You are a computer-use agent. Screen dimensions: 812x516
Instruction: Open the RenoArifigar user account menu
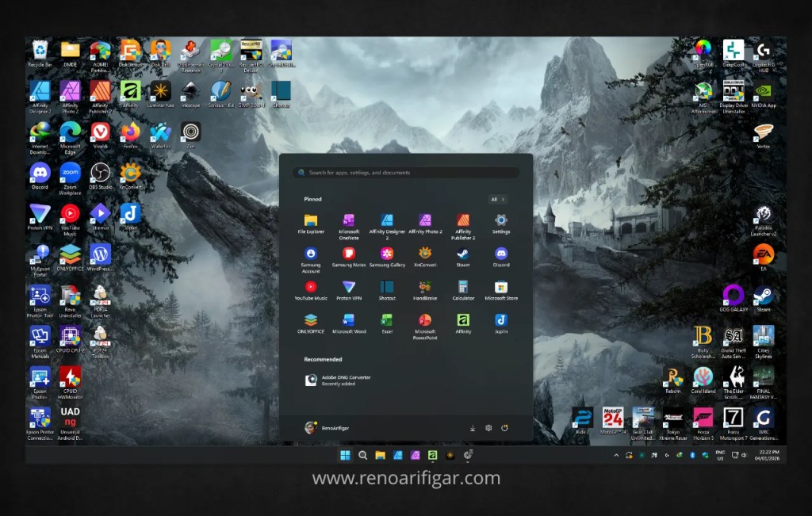coord(327,428)
